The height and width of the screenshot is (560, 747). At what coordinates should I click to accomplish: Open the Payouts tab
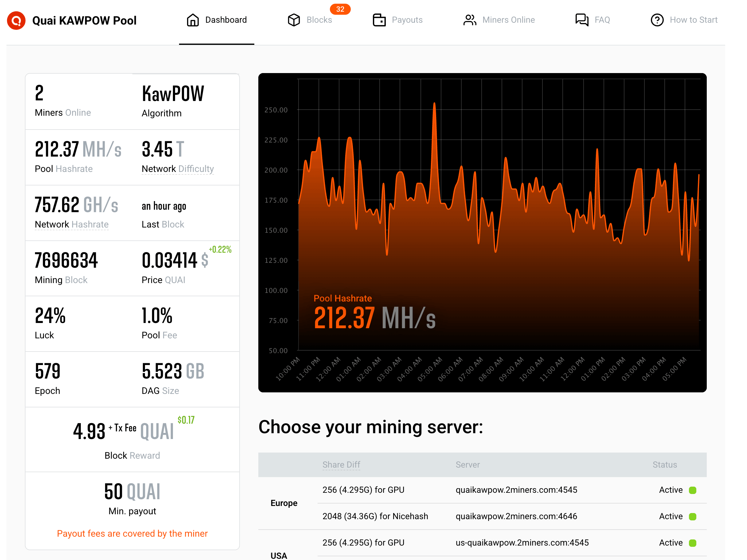tap(407, 20)
